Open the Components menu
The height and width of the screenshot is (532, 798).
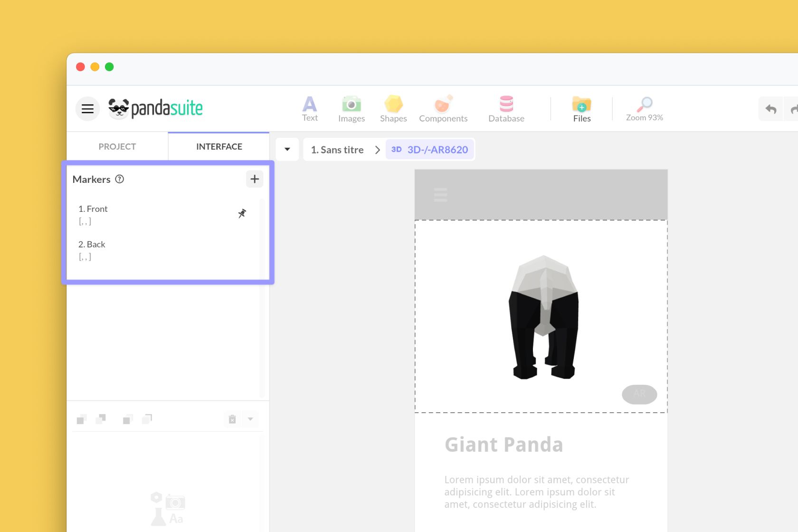pos(443,109)
